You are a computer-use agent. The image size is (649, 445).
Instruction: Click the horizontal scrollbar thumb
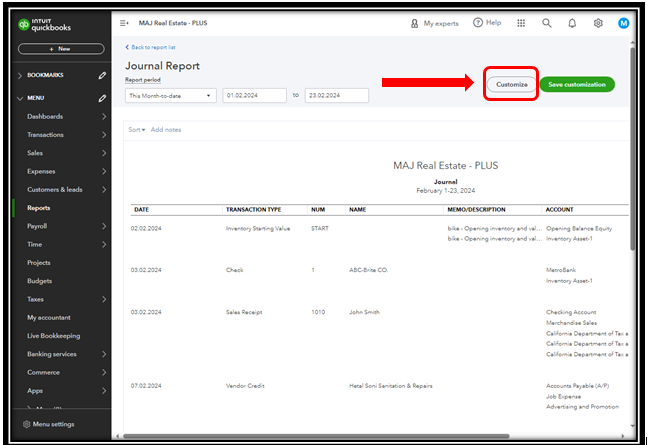pyautogui.click(x=316, y=436)
